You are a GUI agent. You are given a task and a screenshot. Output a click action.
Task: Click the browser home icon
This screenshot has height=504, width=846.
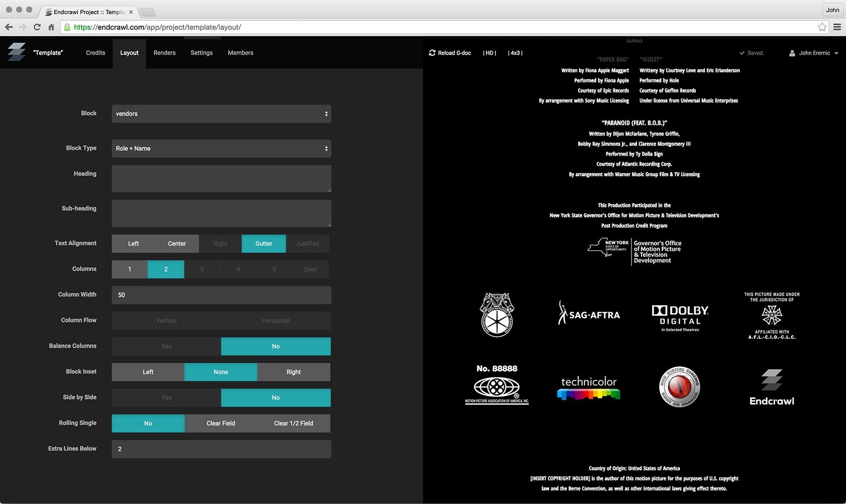click(51, 27)
